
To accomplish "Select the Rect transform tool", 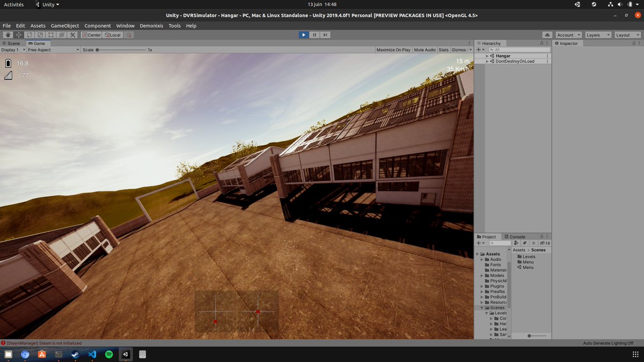I will [51, 35].
